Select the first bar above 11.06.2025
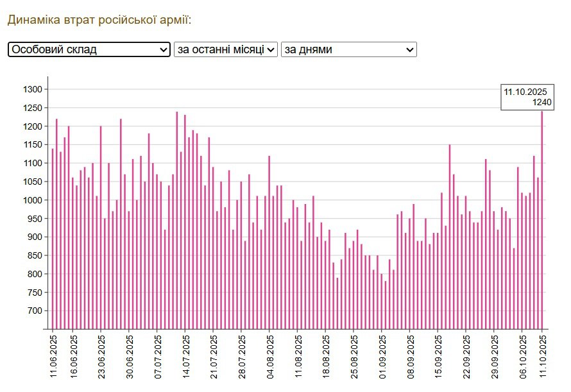The height and width of the screenshot is (392, 571). (53, 244)
